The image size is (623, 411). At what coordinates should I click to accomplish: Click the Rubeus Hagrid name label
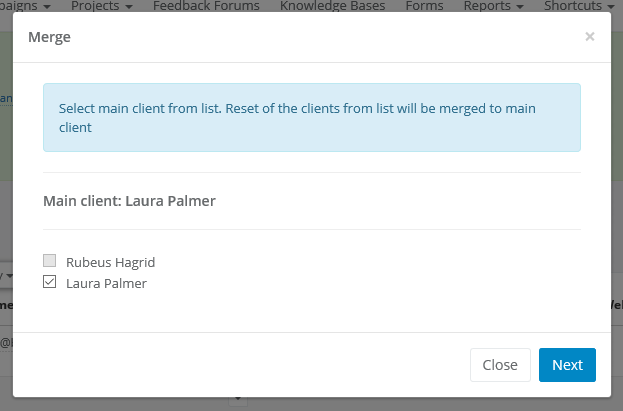pos(110,262)
